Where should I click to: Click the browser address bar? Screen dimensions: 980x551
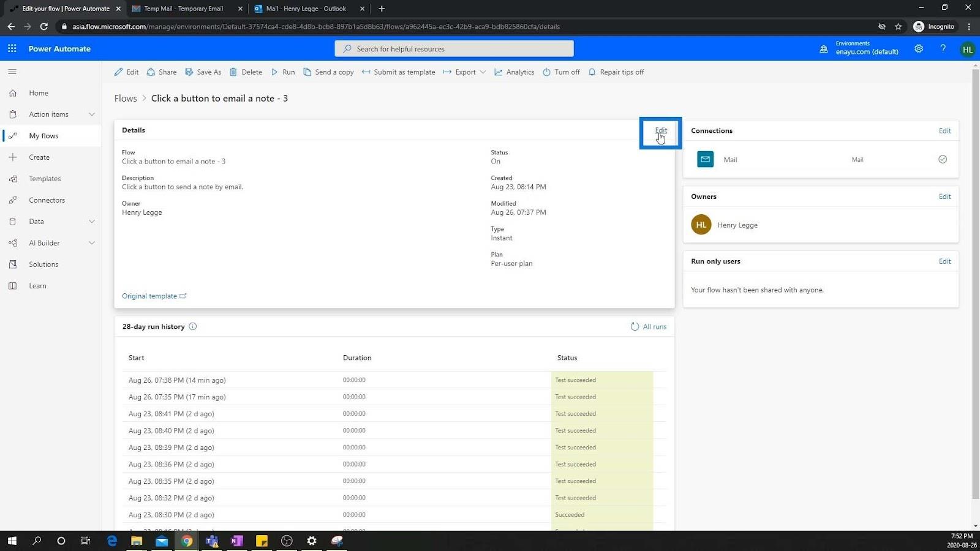click(x=466, y=26)
